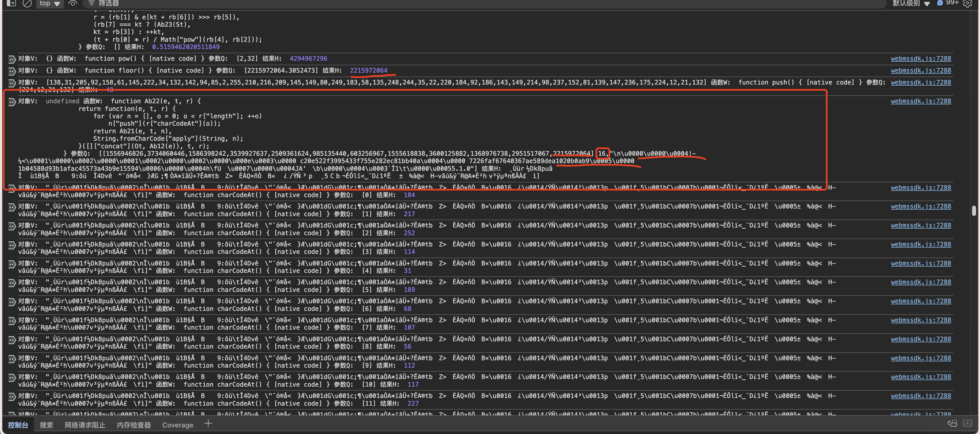980x434 pixels.
Task: Click log icon of charCodeAt [6] row
Action: tap(12, 302)
